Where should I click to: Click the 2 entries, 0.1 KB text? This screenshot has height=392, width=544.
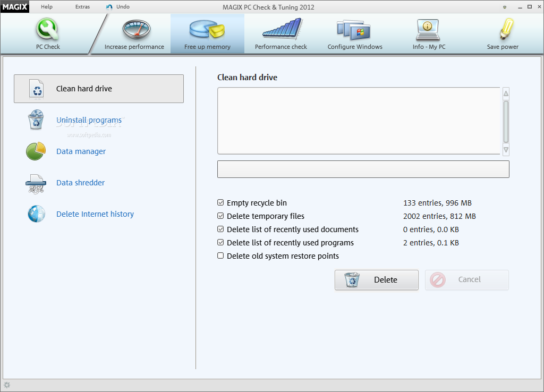tap(431, 243)
